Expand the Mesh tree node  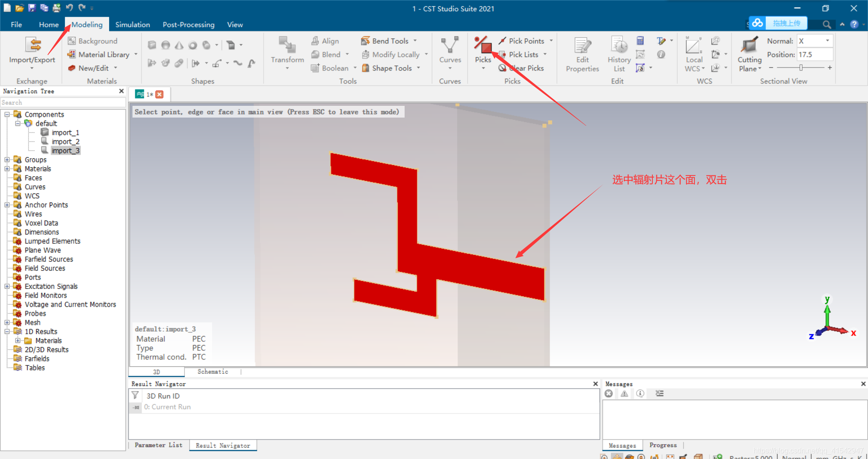tap(7, 322)
